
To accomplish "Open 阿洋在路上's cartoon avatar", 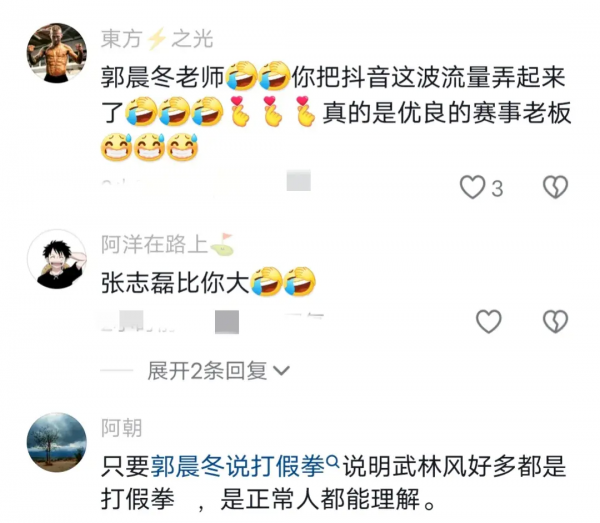I will point(57,259).
